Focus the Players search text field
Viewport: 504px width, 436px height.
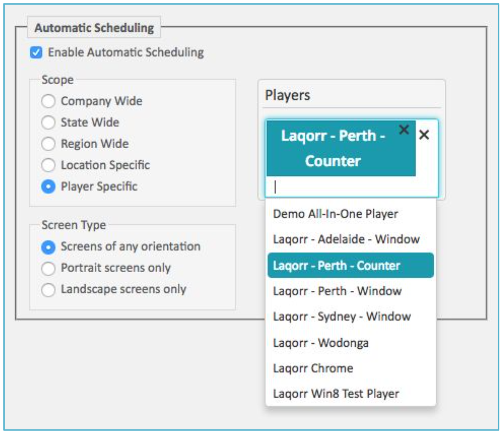point(352,187)
